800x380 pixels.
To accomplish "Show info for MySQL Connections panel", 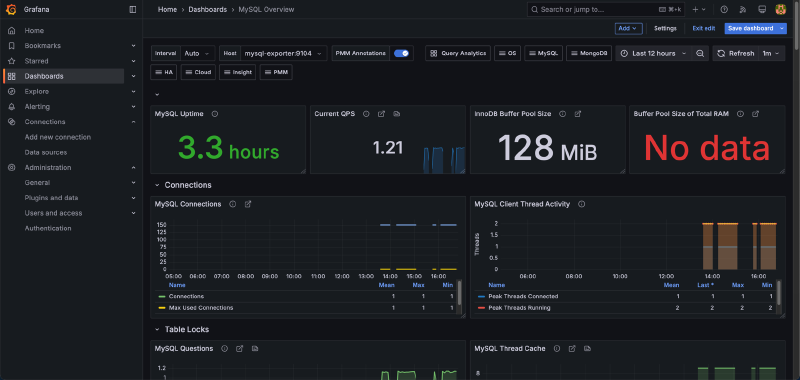I will coord(233,204).
